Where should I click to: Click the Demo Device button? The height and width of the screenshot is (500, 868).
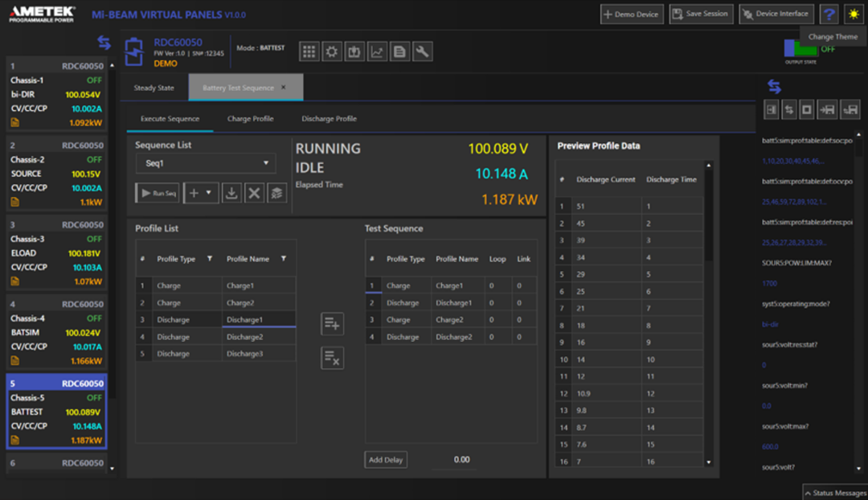coord(632,14)
